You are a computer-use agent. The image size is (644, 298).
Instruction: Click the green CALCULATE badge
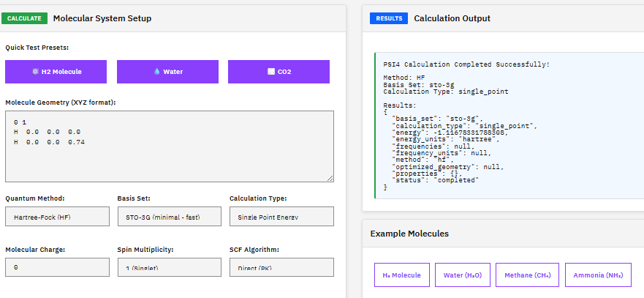pyautogui.click(x=27, y=18)
